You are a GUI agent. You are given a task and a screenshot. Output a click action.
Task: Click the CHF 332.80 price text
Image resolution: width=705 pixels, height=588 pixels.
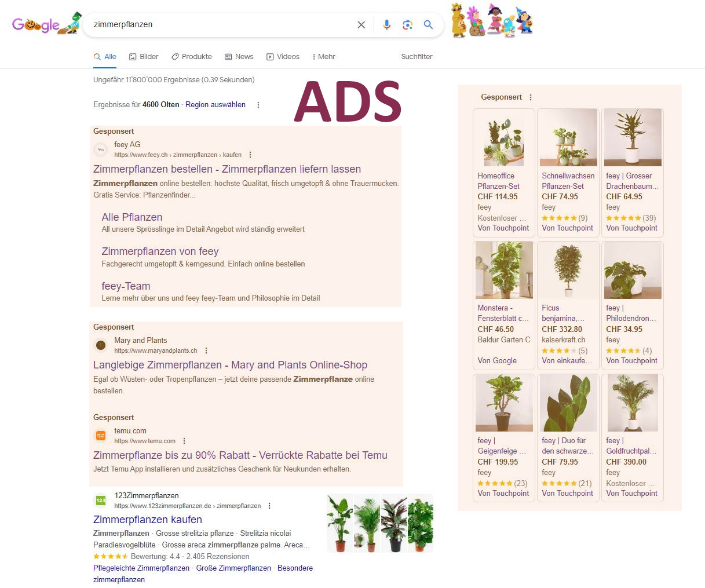point(562,330)
